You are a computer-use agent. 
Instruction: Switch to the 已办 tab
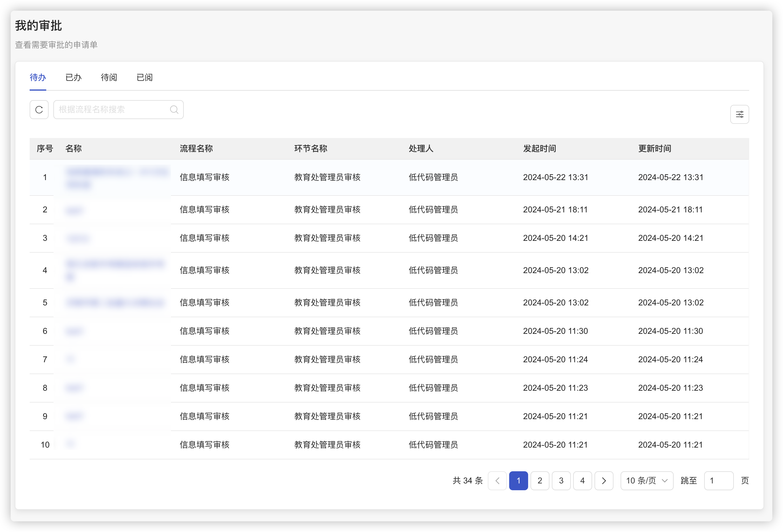pos(73,77)
